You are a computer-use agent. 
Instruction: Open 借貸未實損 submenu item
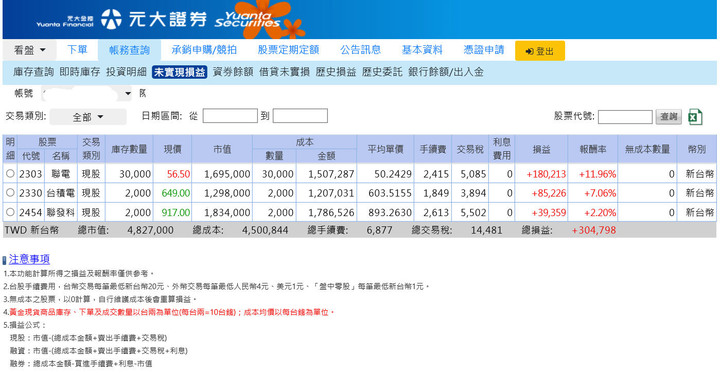point(285,72)
